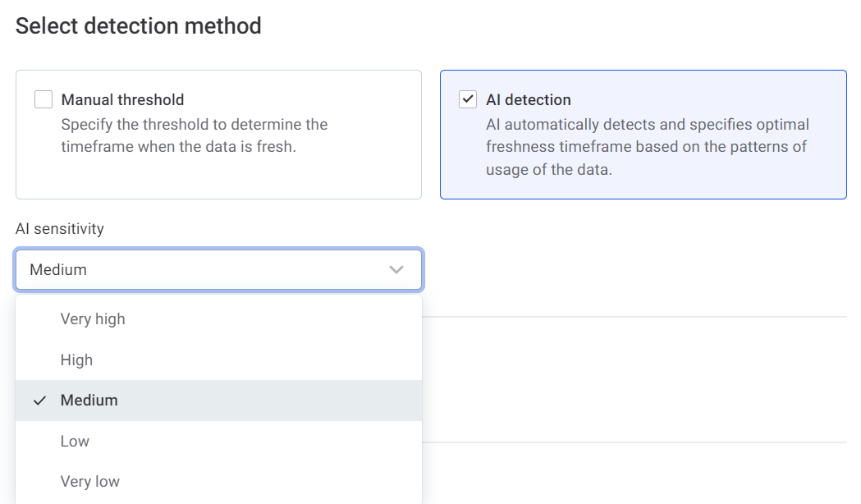This screenshot has width=861, height=504.
Task: Click the Medium value shown in combo box
Action: [x=58, y=270]
